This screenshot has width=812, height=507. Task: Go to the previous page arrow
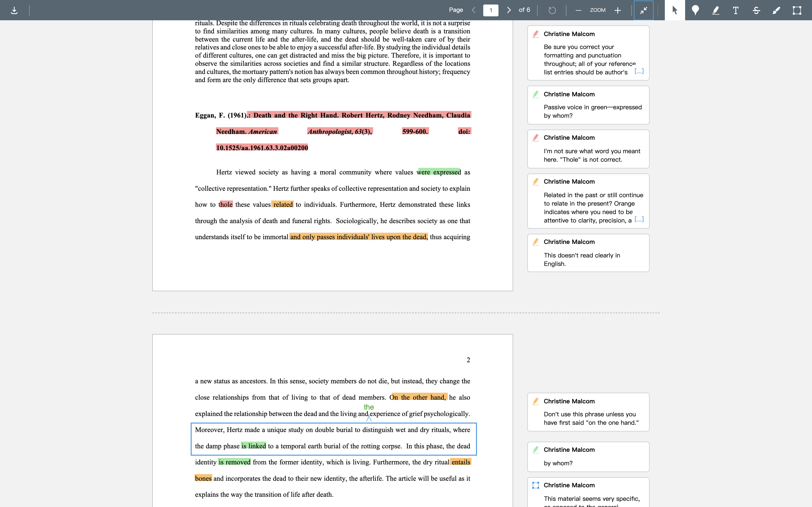(x=474, y=10)
